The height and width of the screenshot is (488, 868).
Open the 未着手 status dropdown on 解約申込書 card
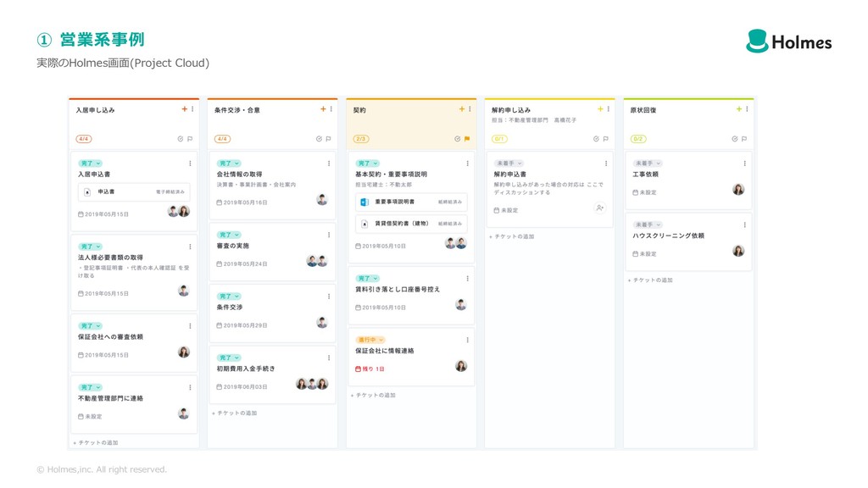(x=509, y=164)
